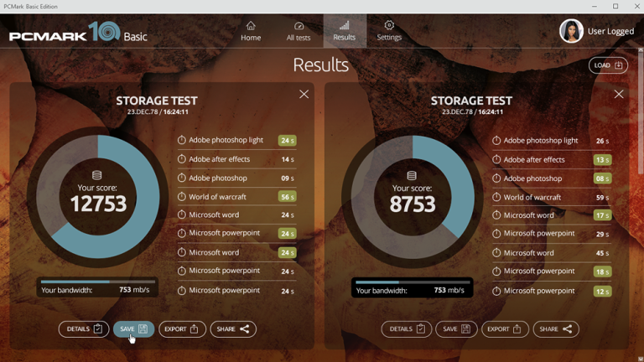Click timer icon beside right Adobe after effects

click(496, 159)
